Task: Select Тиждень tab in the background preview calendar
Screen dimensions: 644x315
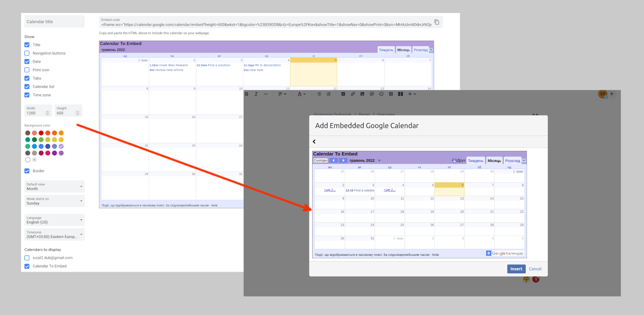Action: 386,50
